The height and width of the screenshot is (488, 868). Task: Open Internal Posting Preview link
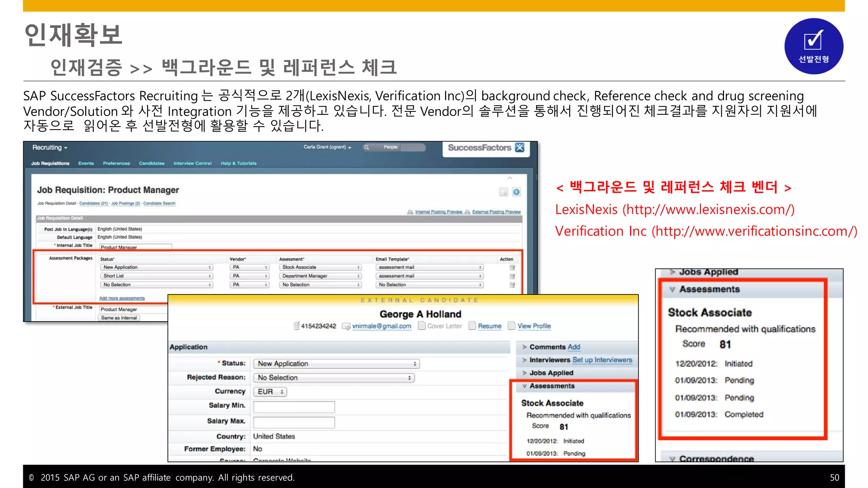(x=439, y=212)
